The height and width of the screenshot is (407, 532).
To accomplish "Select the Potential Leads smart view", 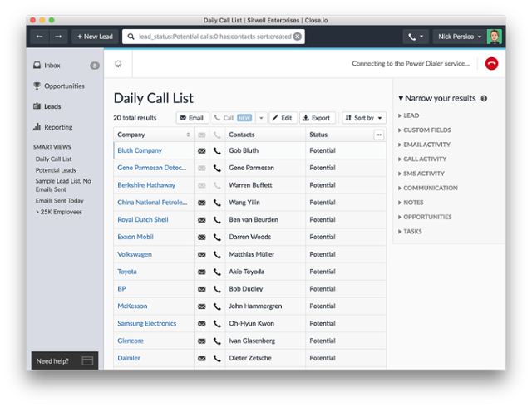I will pos(56,170).
